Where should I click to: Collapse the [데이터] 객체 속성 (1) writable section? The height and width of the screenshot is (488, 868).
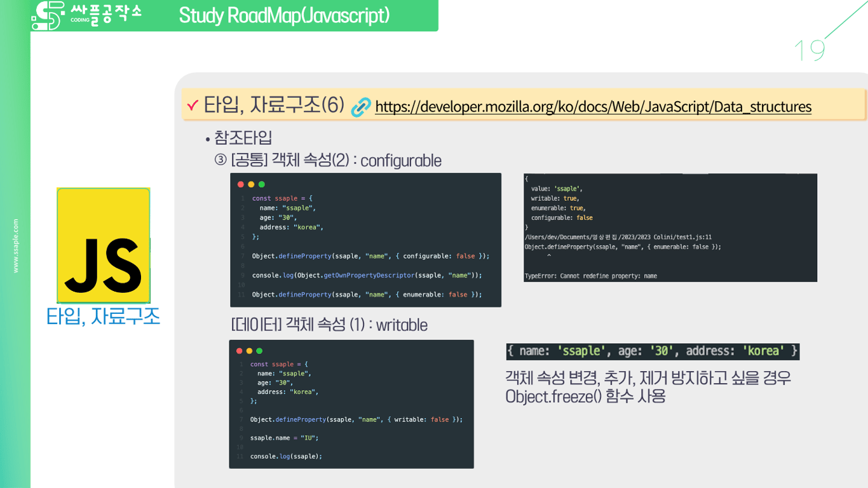(x=330, y=325)
